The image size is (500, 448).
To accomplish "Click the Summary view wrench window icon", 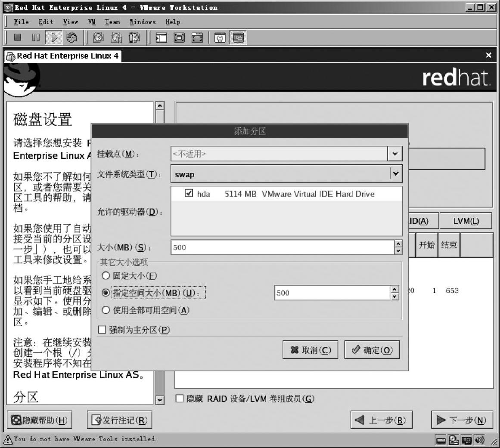I will (220, 38).
